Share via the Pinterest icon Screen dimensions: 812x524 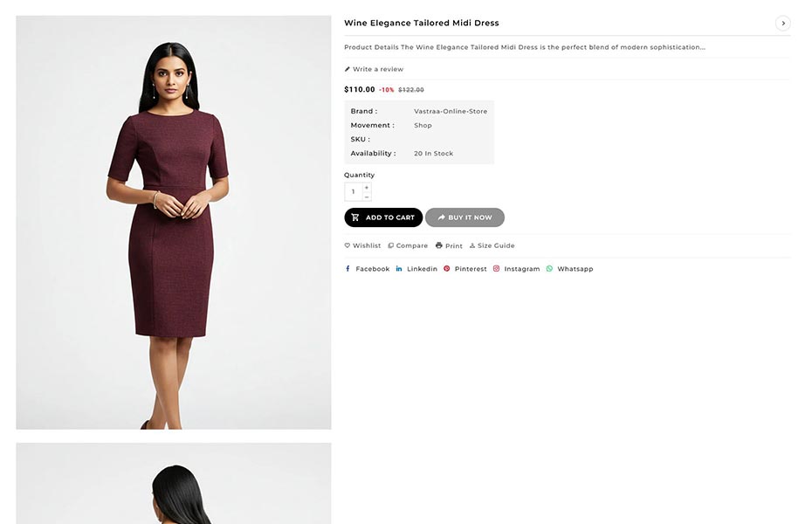coord(447,269)
